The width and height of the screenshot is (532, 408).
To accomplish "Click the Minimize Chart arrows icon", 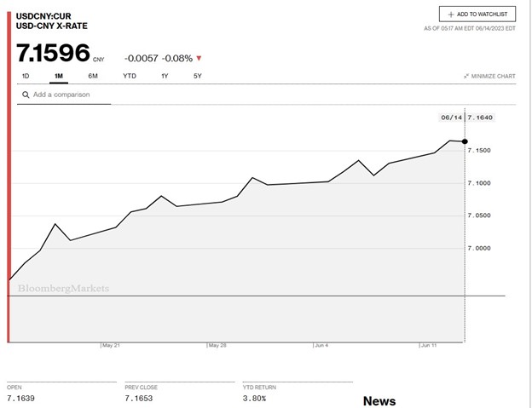I will (x=466, y=76).
